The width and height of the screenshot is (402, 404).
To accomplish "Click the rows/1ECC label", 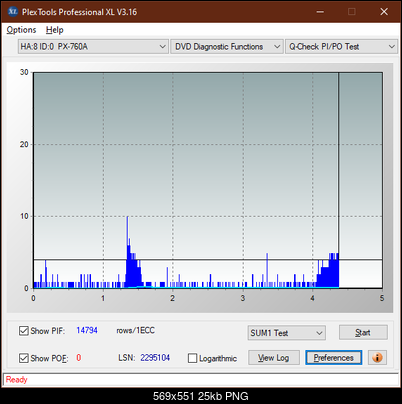I will click(135, 330).
